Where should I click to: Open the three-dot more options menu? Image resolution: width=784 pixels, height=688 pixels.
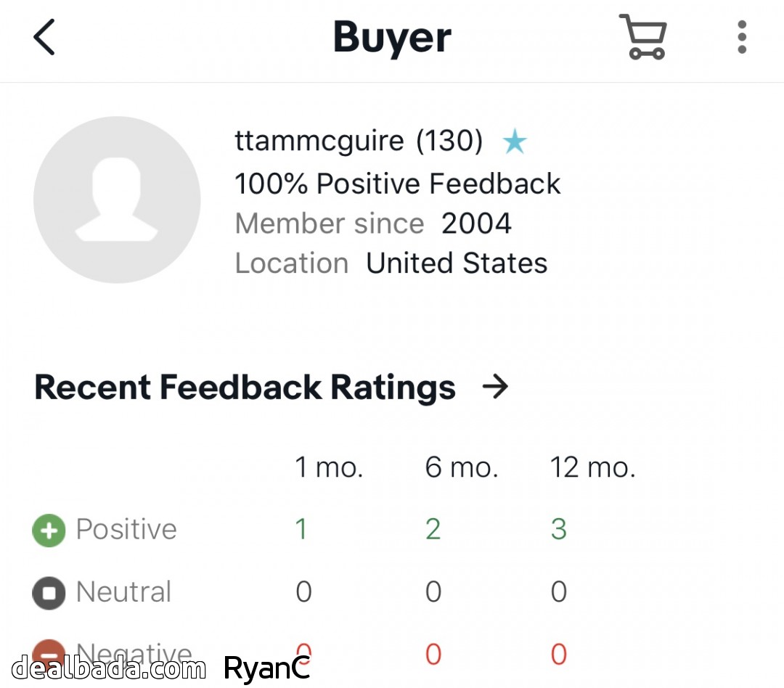click(x=741, y=37)
